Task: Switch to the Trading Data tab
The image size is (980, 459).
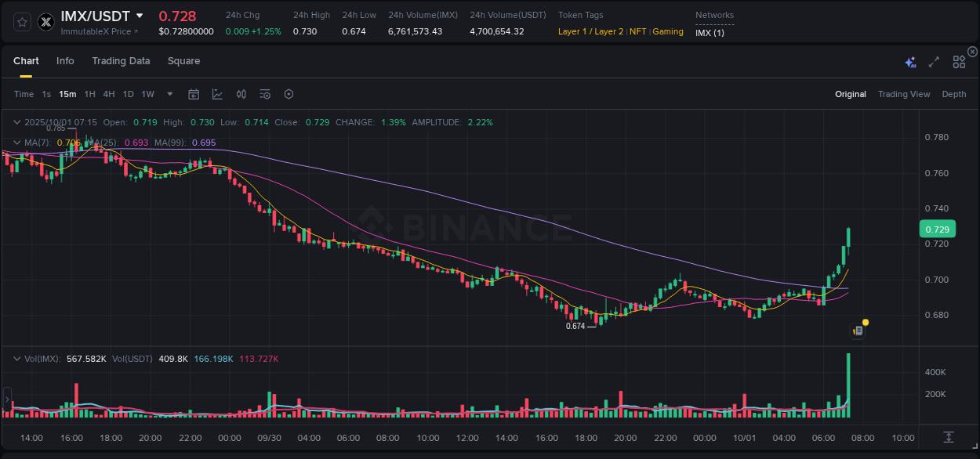Action: pyautogui.click(x=121, y=61)
